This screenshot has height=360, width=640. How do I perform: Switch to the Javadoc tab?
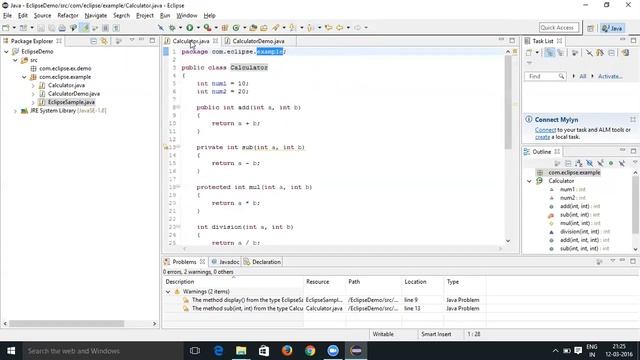coord(225,262)
